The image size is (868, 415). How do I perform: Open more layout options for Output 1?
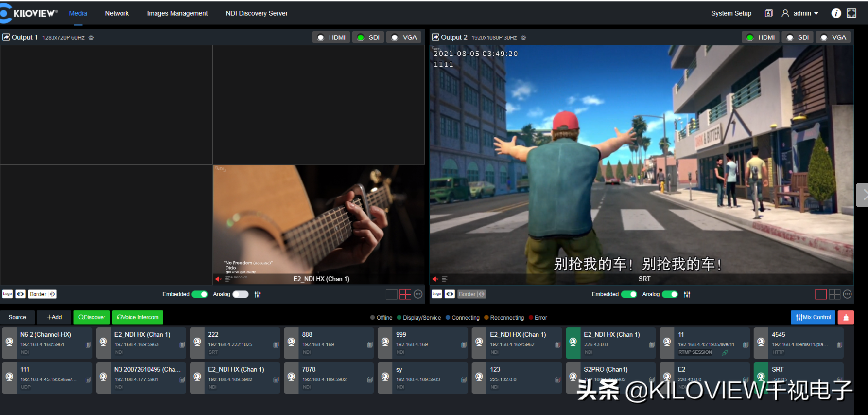click(418, 294)
